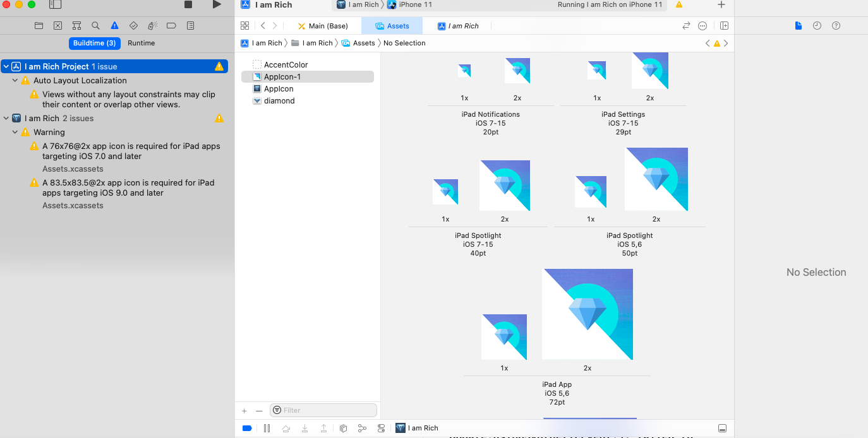The image size is (868, 438).
Task: Open the Breakpoint navigator
Action: click(171, 26)
